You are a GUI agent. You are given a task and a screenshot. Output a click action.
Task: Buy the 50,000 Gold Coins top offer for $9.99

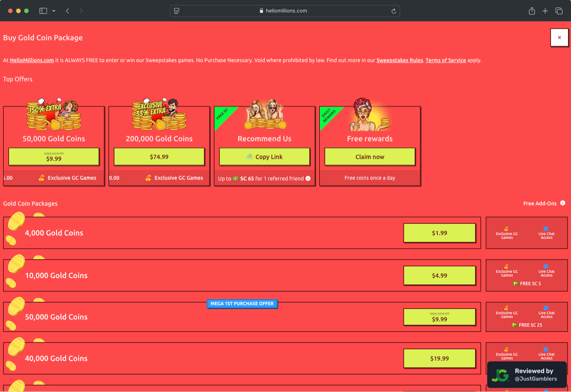tap(54, 157)
